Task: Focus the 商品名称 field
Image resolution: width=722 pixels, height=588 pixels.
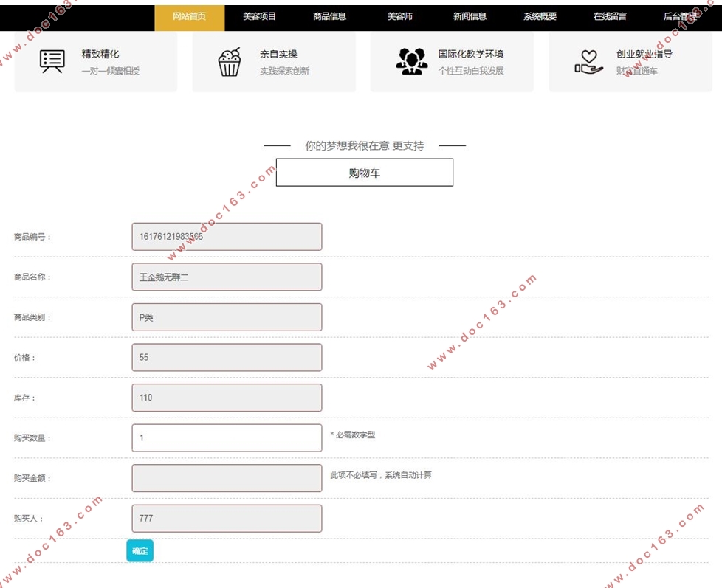Action: pos(227,277)
